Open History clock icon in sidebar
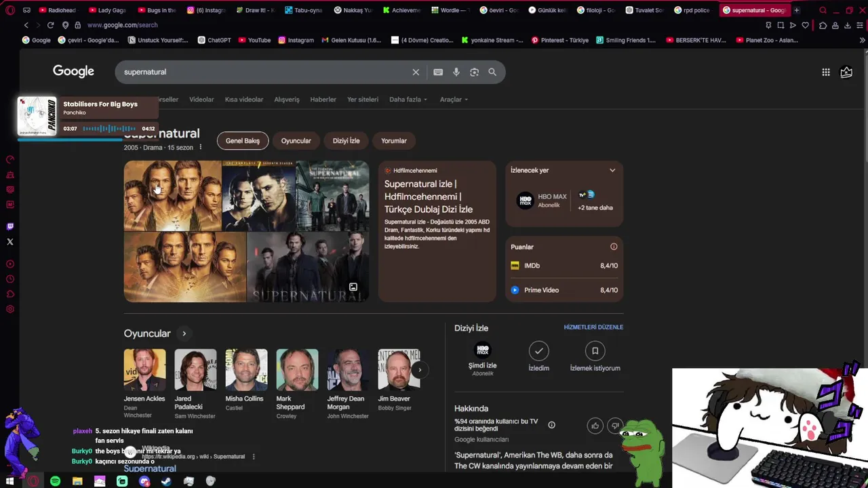Viewport: 868px width, 488px height. click(x=10, y=279)
